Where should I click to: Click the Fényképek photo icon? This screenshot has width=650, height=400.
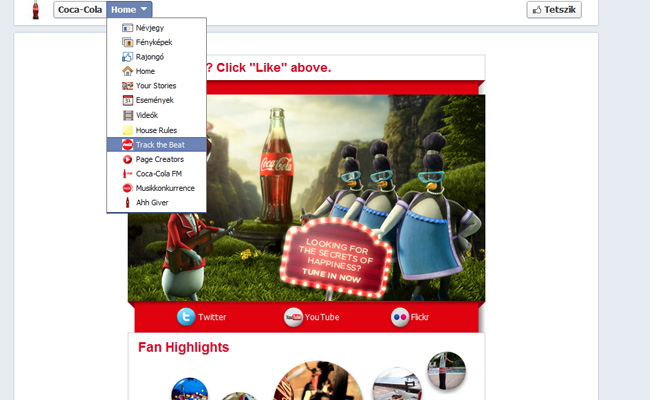coord(127,42)
